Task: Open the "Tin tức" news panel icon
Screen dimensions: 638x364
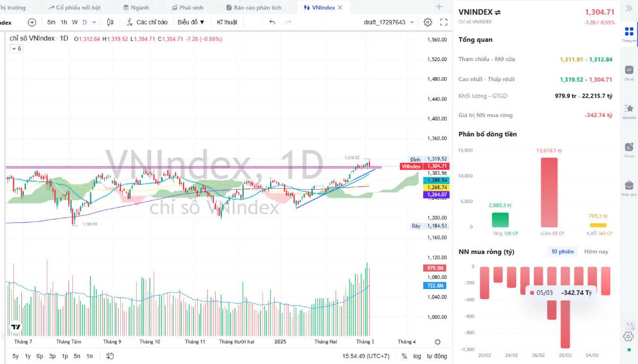Action: coord(629,146)
